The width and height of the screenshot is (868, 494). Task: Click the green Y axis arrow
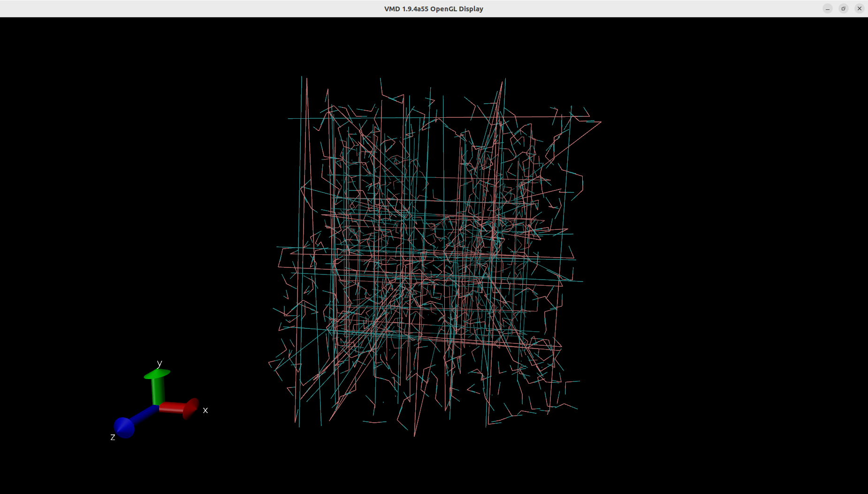(157, 387)
